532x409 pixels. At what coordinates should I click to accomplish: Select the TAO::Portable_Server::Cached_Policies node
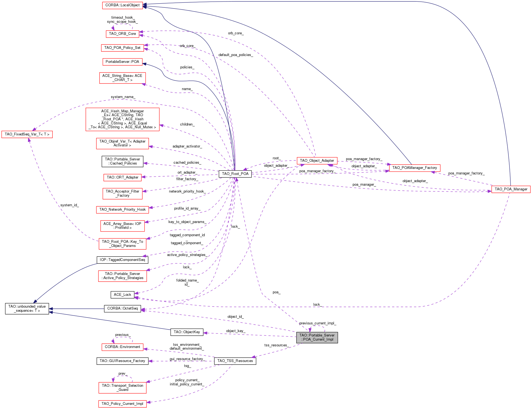(122, 161)
